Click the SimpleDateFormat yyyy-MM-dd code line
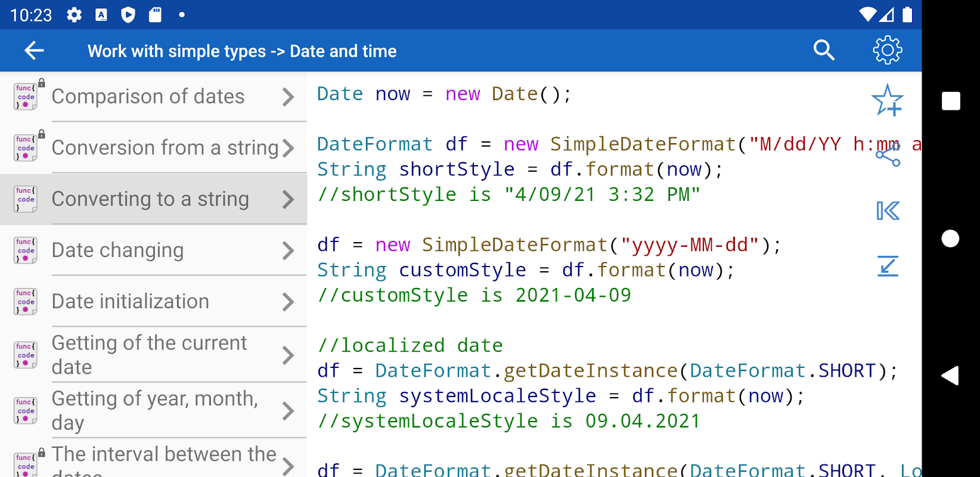Screen dimensions: 980x477 (548, 245)
